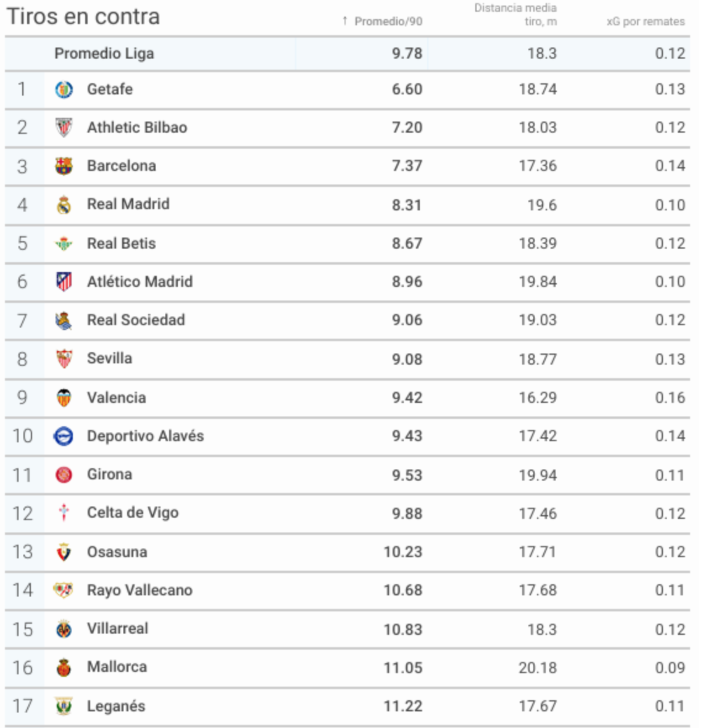This screenshot has width=721, height=728.
Task: Click the Getafe club crest icon
Action: [x=64, y=89]
